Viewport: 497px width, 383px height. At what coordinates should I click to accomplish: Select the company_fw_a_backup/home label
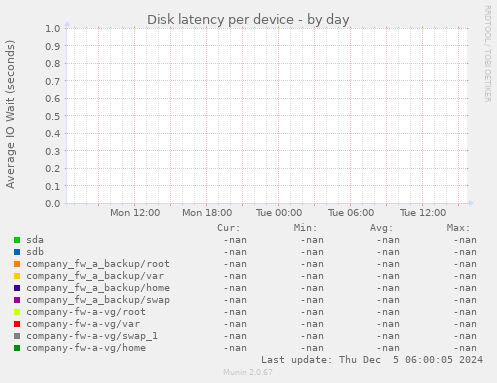point(98,288)
